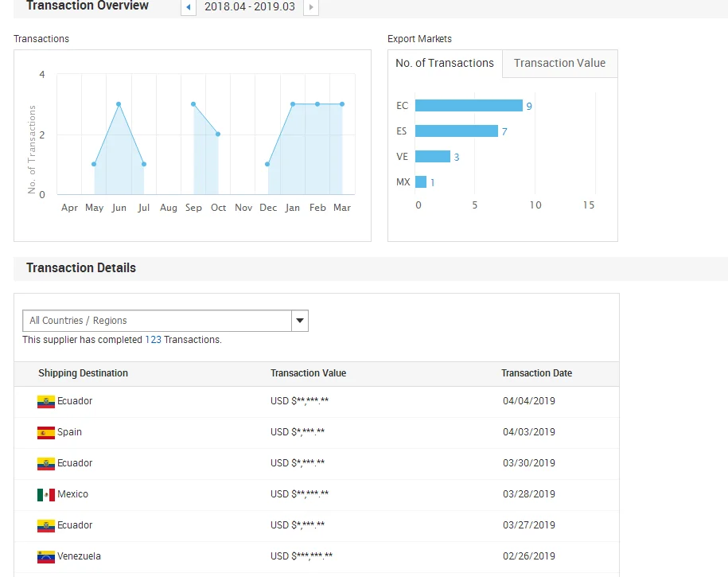Switch to the Transaction Value tab
The width and height of the screenshot is (728, 577).
click(559, 64)
